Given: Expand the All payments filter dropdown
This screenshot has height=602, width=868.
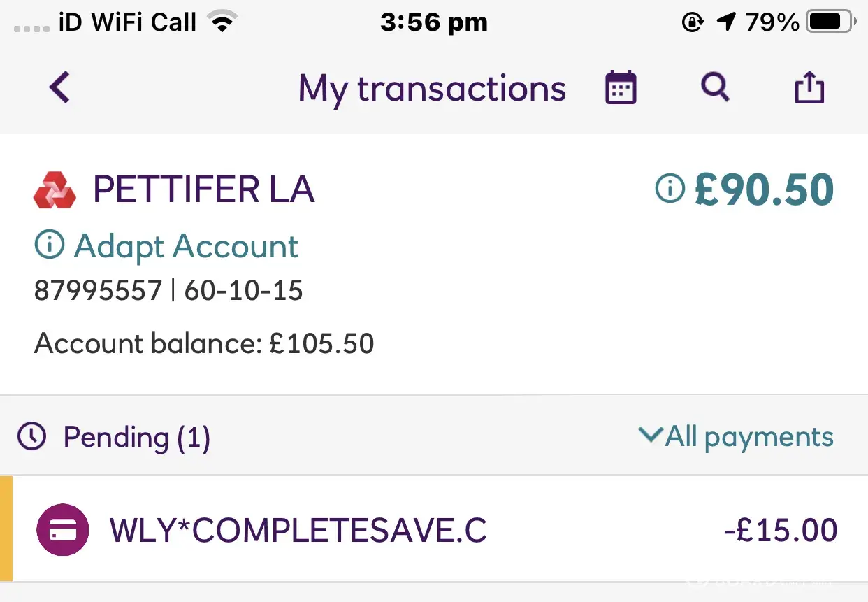Looking at the screenshot, I should point(749,437).
